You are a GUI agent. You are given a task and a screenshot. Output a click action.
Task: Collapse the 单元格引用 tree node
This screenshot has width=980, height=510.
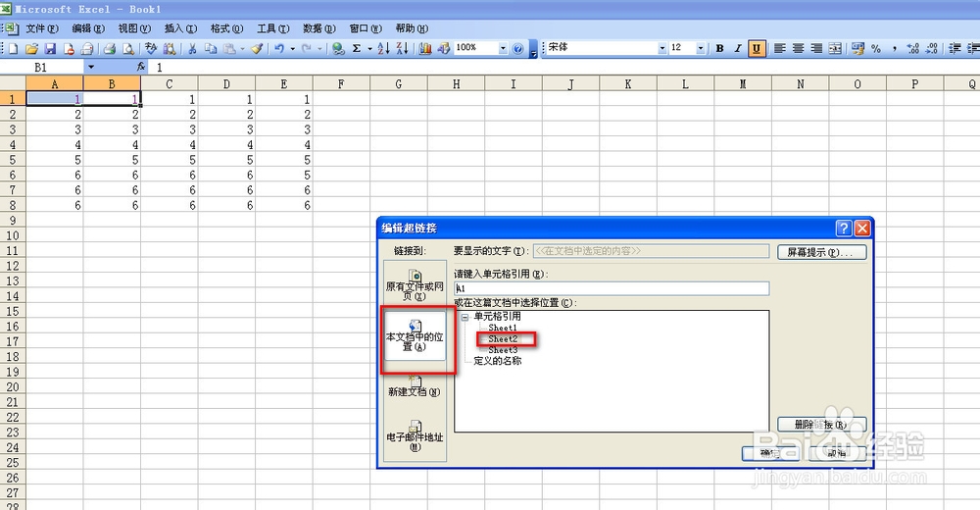465,317
